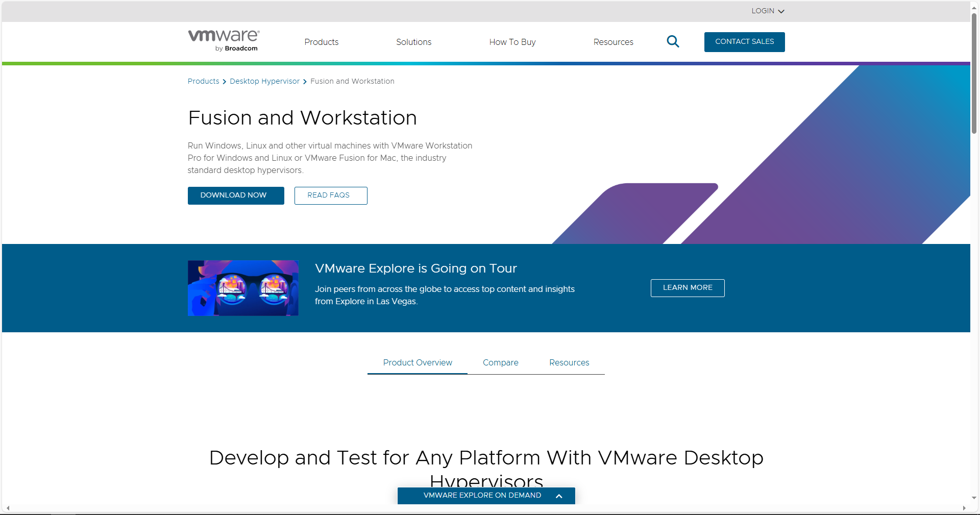980x515 pixels.
Task: Click the vertical scrollbar thumb
Action: pos(974,74)
